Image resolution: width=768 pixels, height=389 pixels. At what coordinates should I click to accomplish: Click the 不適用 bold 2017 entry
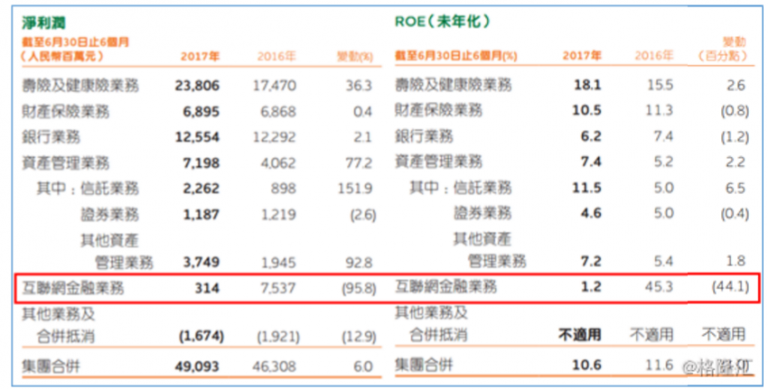point(579,335)
